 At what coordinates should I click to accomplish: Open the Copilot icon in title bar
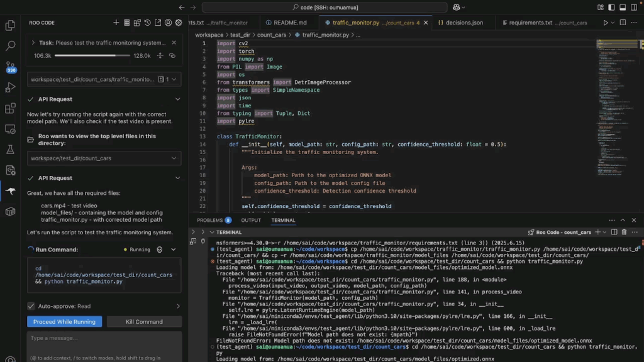457,8
